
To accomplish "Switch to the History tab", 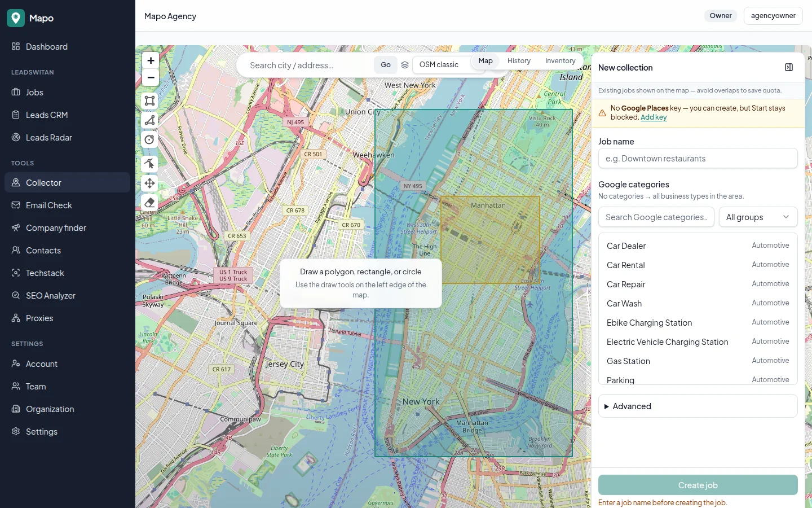I will (x=519, y=61).
